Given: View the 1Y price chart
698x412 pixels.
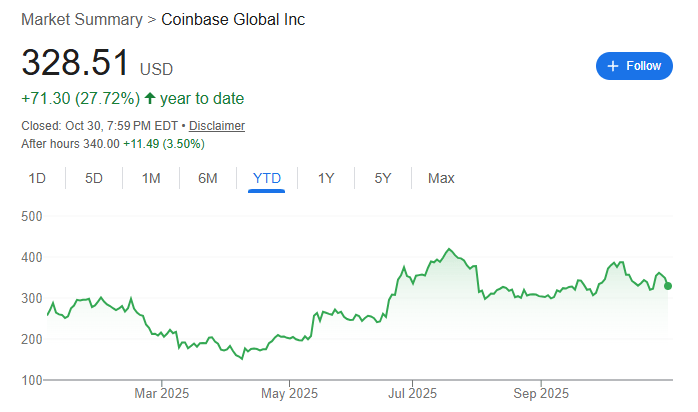Looking at the screenshot, I should (326, 178).
